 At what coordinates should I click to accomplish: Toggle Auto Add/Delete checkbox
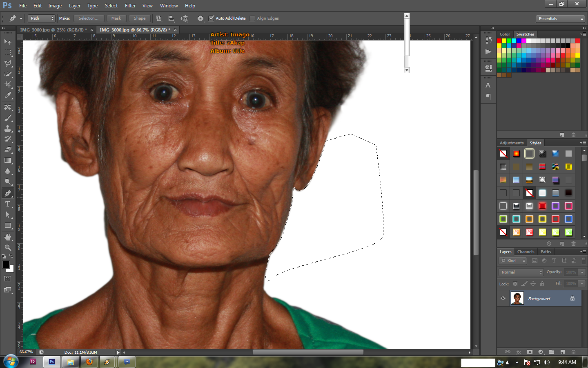(x=212, y=18)
